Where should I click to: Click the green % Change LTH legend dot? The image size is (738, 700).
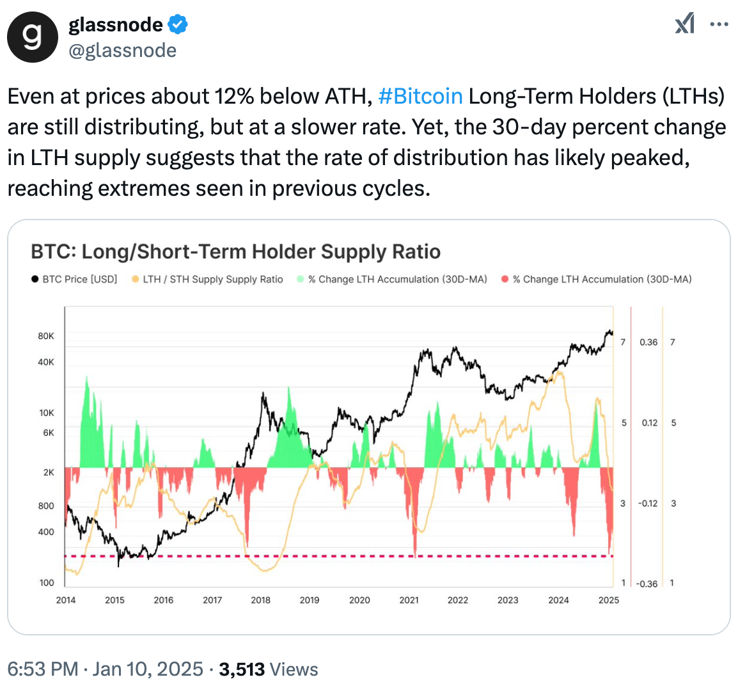(300, 280)
